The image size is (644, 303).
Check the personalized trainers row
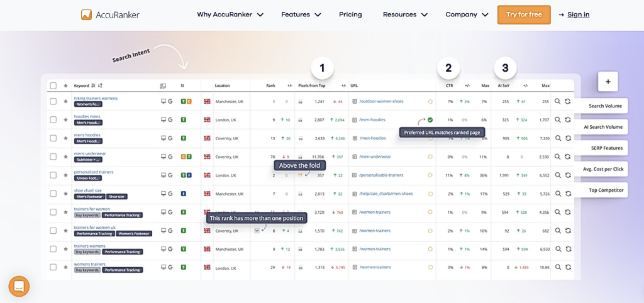[x=53, y=175]
